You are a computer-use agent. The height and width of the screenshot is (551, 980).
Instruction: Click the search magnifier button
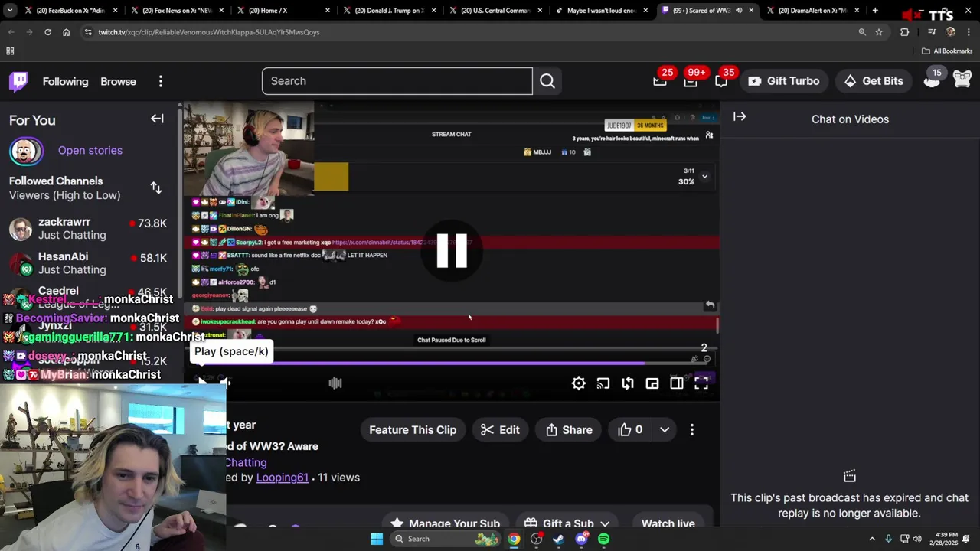tap(547, 81)
